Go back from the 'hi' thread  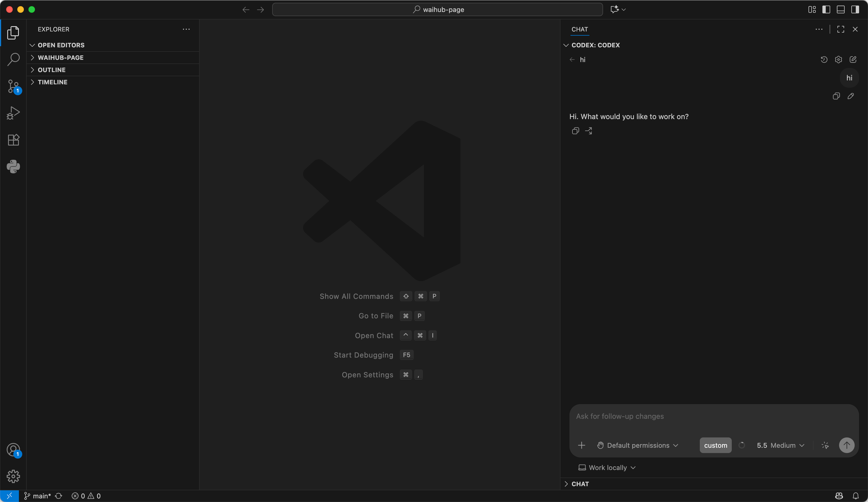coord(572,60)
